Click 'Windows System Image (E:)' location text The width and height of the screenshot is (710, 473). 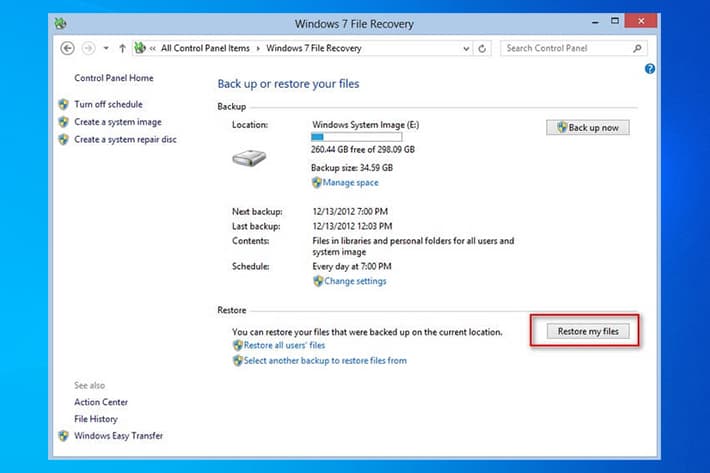click(365, 124)
